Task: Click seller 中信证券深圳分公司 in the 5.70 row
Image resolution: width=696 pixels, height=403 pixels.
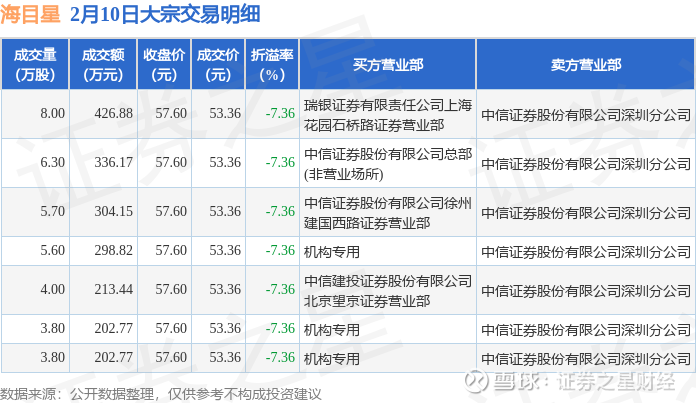Action: (586, 213)
